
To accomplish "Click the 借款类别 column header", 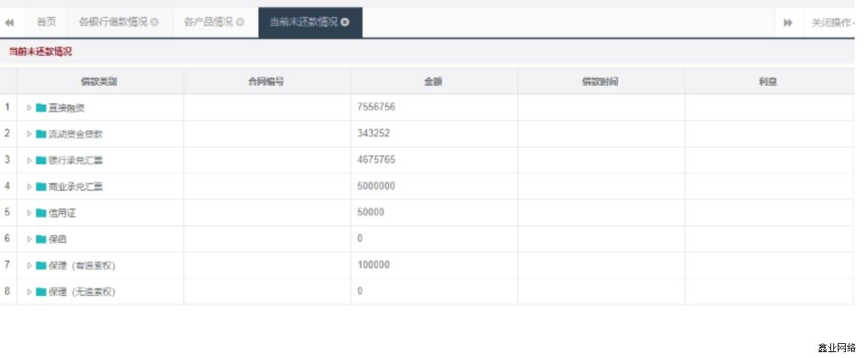I will point(100,82).
